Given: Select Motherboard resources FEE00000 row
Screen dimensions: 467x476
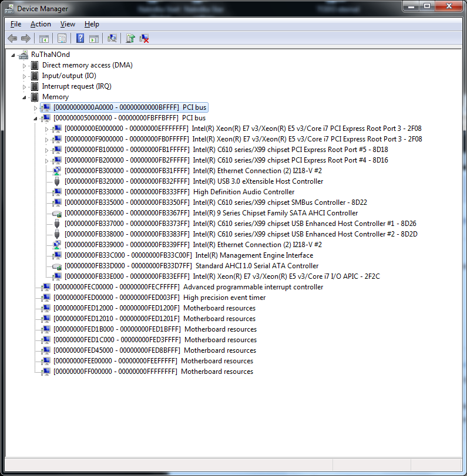Looking at the screenshot, I should 153,361.
